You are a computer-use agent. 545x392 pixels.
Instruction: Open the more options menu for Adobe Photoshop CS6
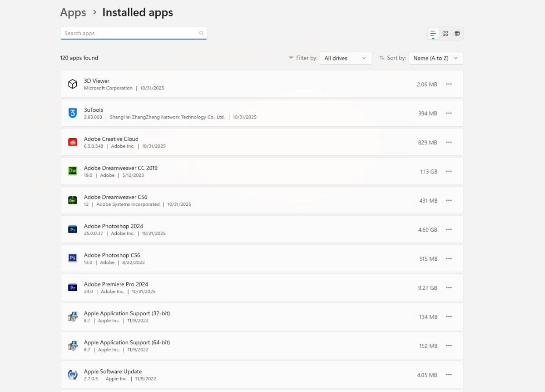tap(449, 258)
